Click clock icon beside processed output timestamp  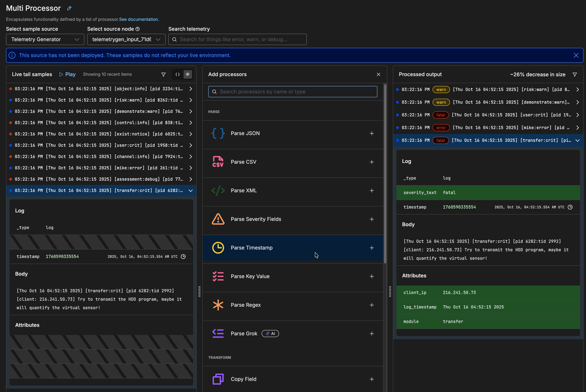570,207
